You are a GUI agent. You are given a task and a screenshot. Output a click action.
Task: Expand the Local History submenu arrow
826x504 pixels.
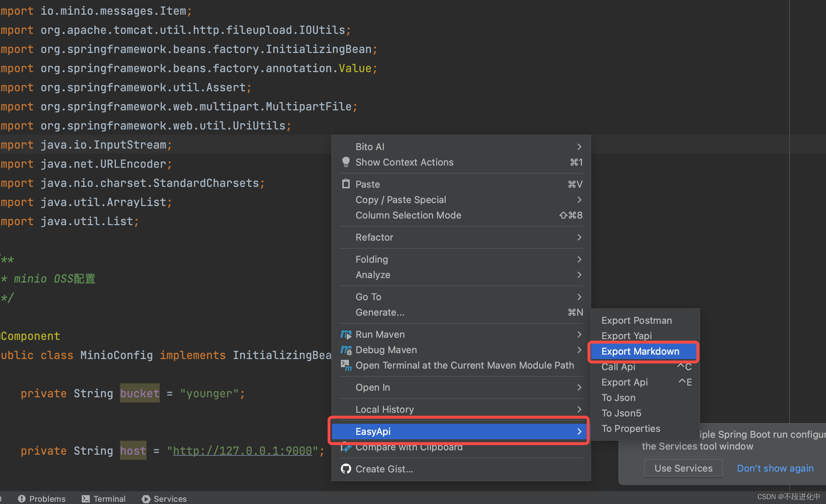(x=579, y=409)
